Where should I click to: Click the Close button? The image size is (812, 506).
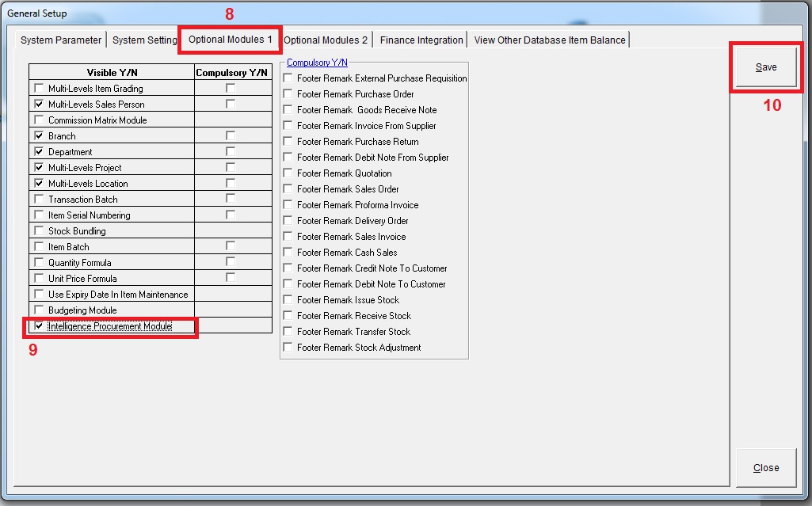pyautogui.click(x=766, y=467)
